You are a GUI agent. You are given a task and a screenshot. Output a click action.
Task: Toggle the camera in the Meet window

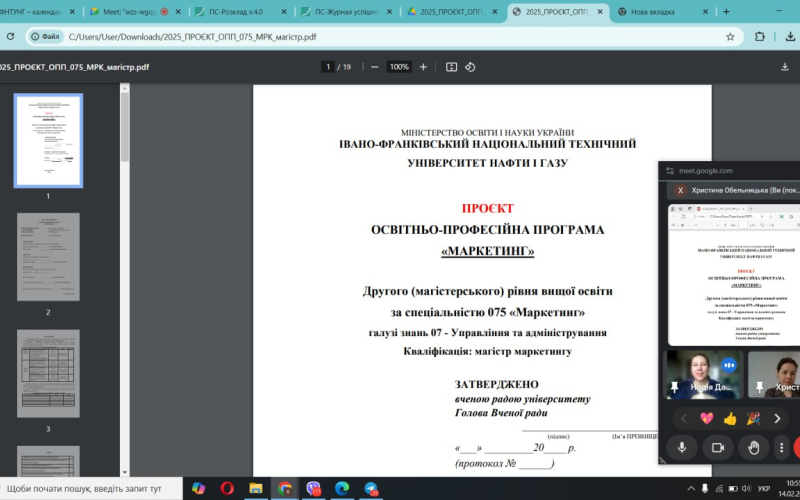pos(718,447)
